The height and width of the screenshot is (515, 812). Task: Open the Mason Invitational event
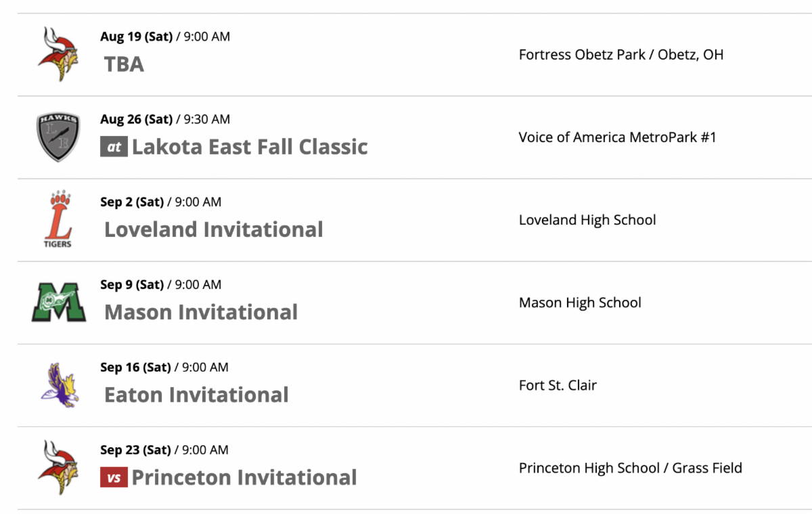tap(201, 312)
